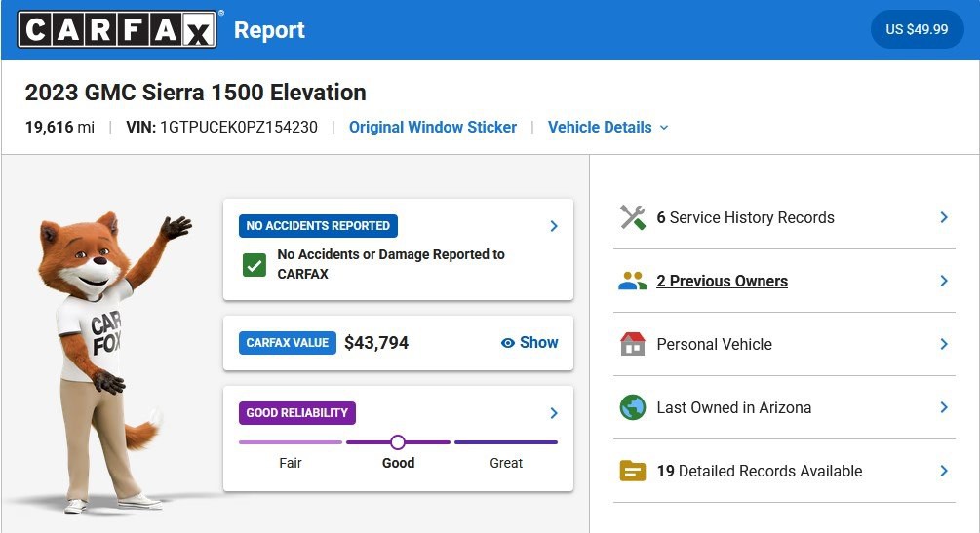The width and height of the screenshot is (980, 533).
Task: Expand the Vehicle Details dropdown
Action: click(608, 127)
